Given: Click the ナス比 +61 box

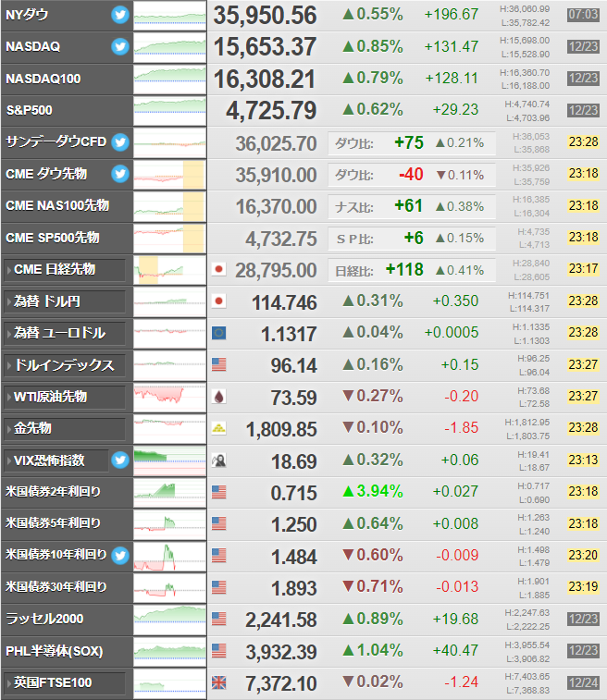Looking at the screenshot, I should pyautogui.click(x=412, y=207).
